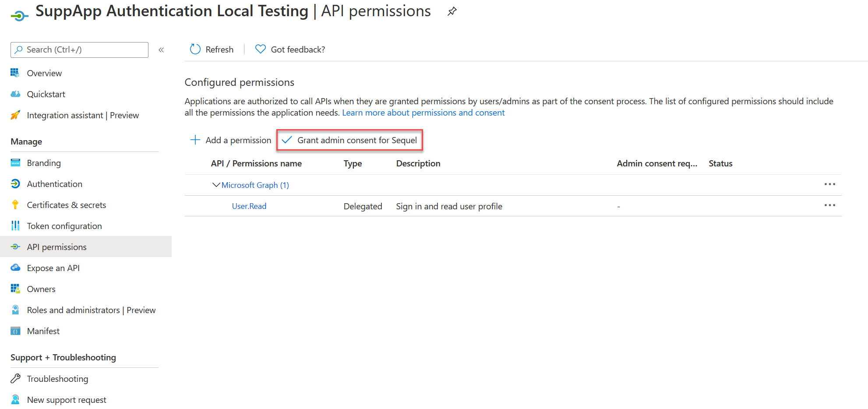Go to Owners
The width and height of the screenshot is (868, 409).
tap(41, 289)
